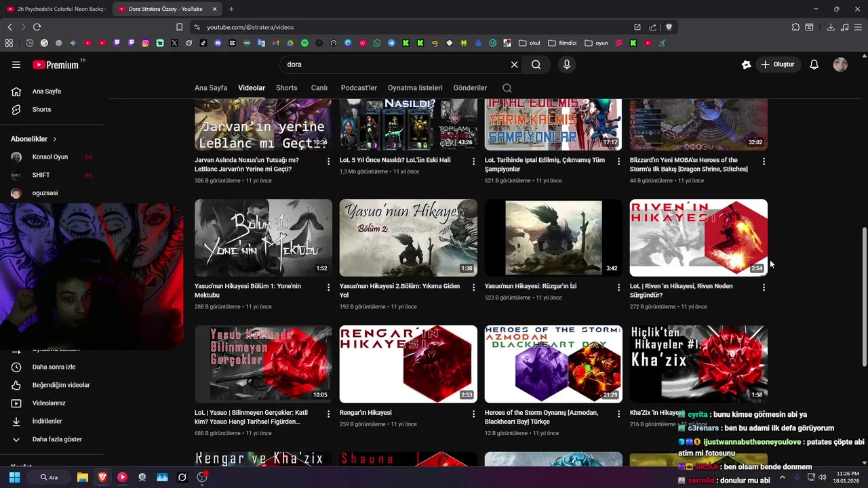868x488 pixels.
Task: Open Daha sonra izle playlist
Action: click(52, 367)
